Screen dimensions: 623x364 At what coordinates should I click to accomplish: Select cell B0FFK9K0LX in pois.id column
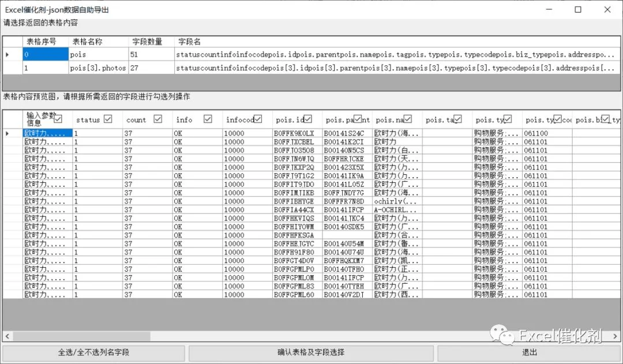click(x=297, y=133)
